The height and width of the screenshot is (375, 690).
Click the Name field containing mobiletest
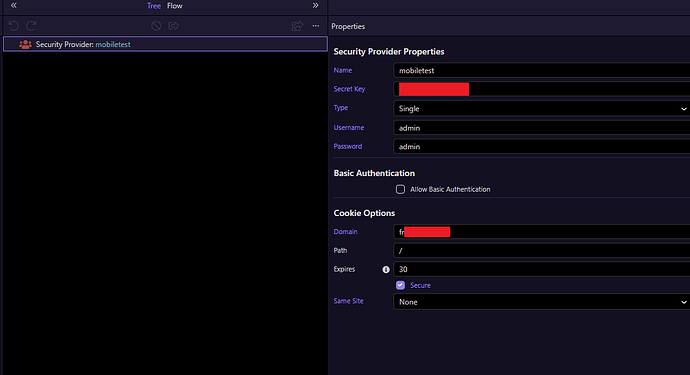(542, 70)
